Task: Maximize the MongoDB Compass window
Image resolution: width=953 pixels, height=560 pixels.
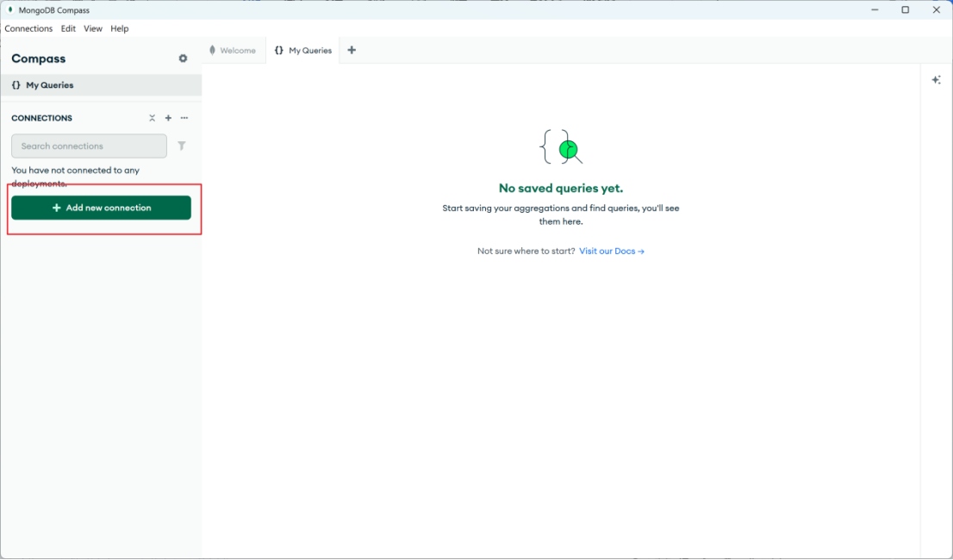Action: tap(905, 9)
